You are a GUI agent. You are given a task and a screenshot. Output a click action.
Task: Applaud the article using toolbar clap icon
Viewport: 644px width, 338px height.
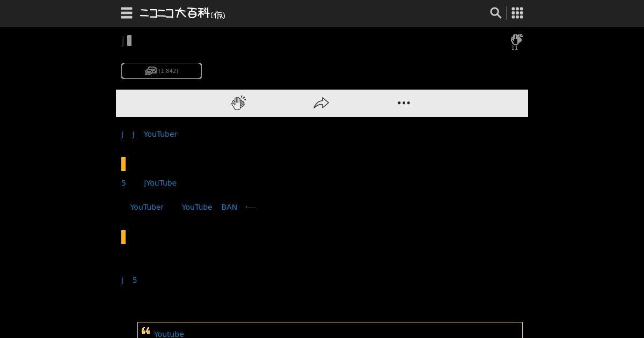pos(239,103)
